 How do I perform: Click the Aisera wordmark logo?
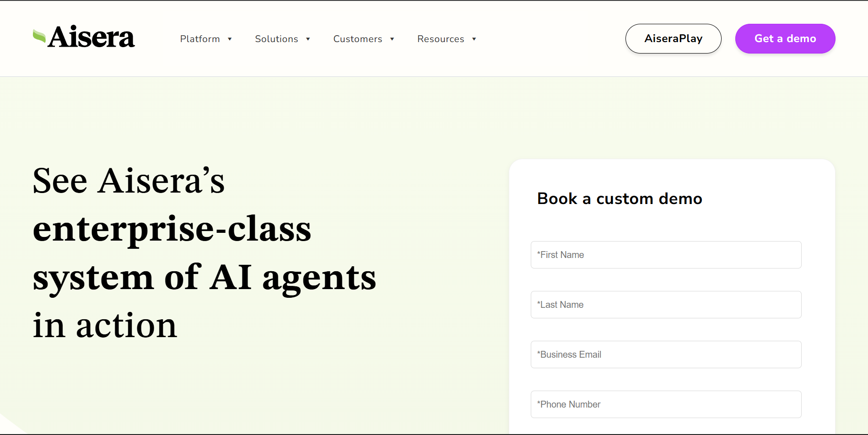tap(92, 38)
